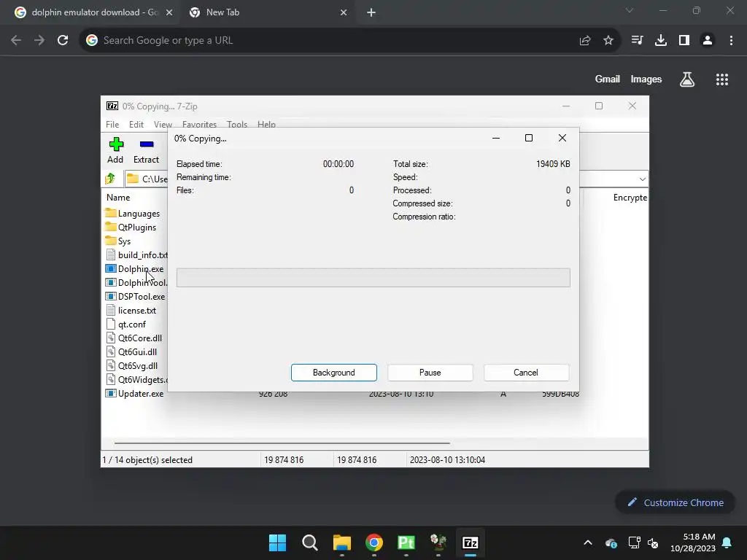The image size is (747, 560).
Task: Open the View menu in 7-Zip
Action: [x=163, y=124]
